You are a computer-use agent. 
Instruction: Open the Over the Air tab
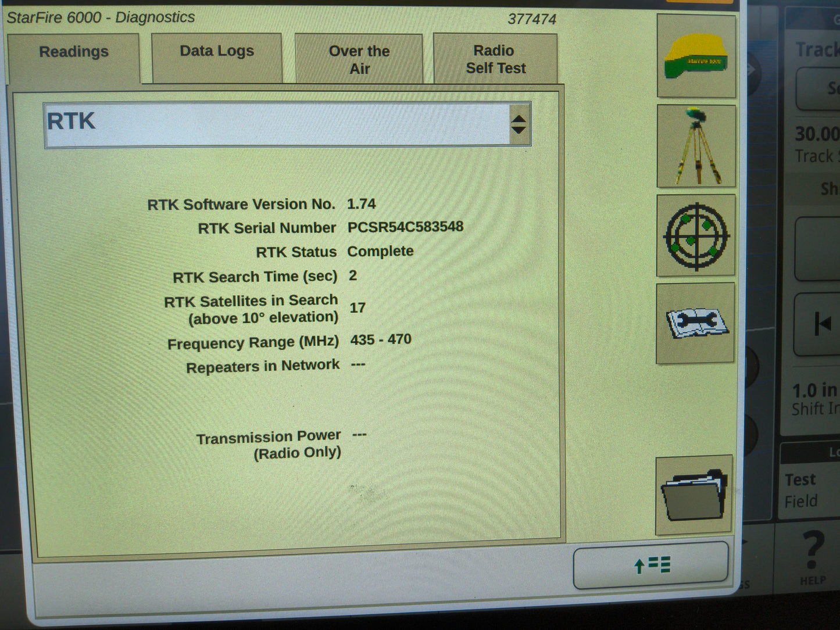[359, 59]
